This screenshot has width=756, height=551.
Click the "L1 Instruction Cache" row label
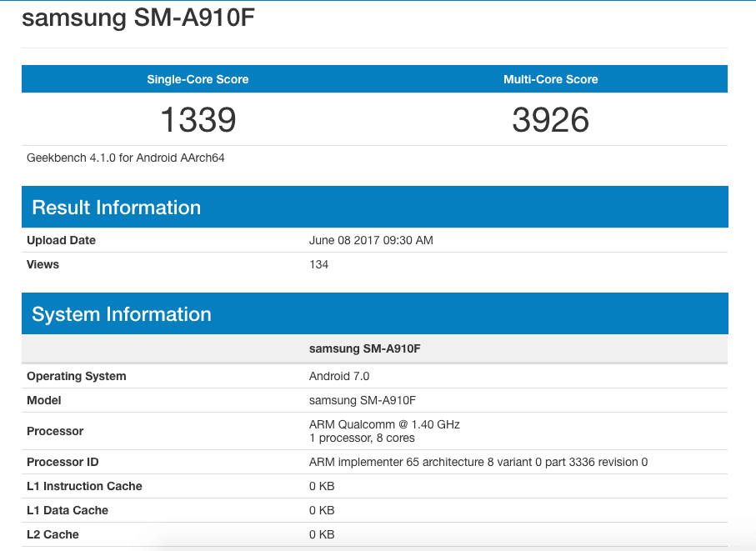[84, 486]
